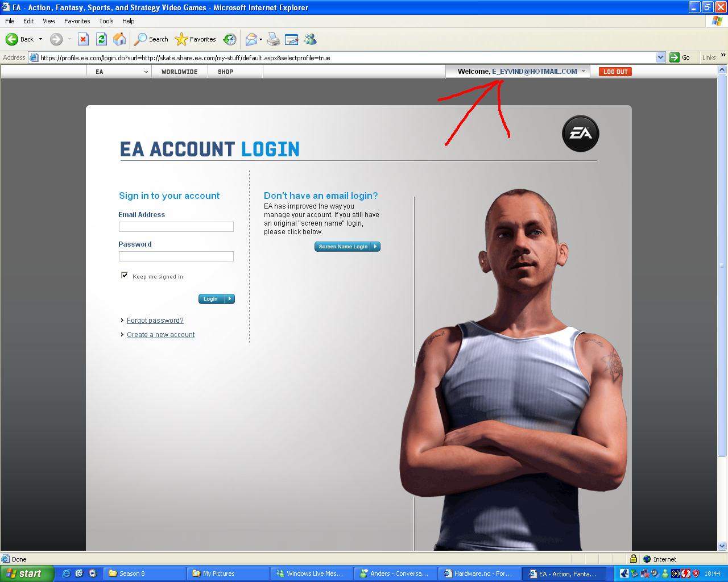The image size is (728, 582).
Task: Click the vertical scrollbar thumb
Action: tap(722, 265)
